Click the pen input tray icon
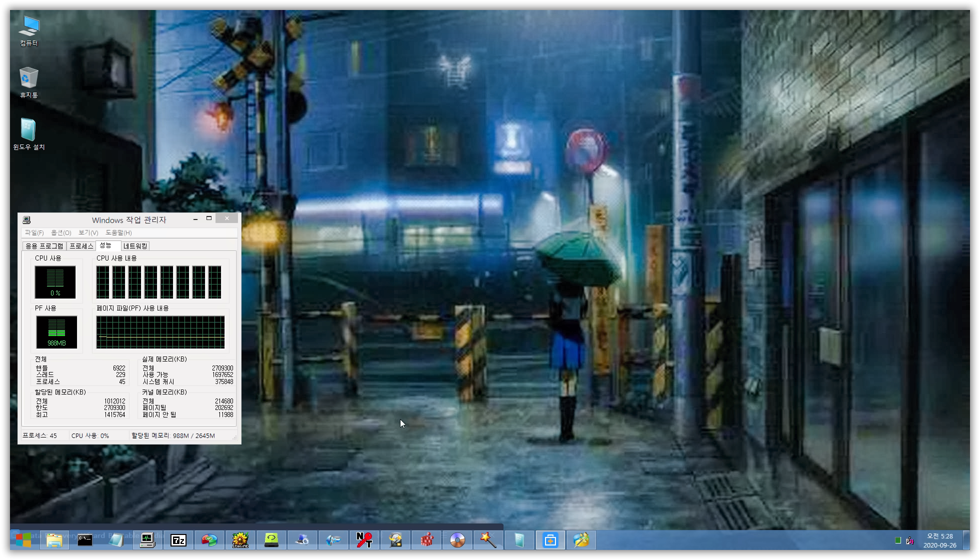 point(910,540)
